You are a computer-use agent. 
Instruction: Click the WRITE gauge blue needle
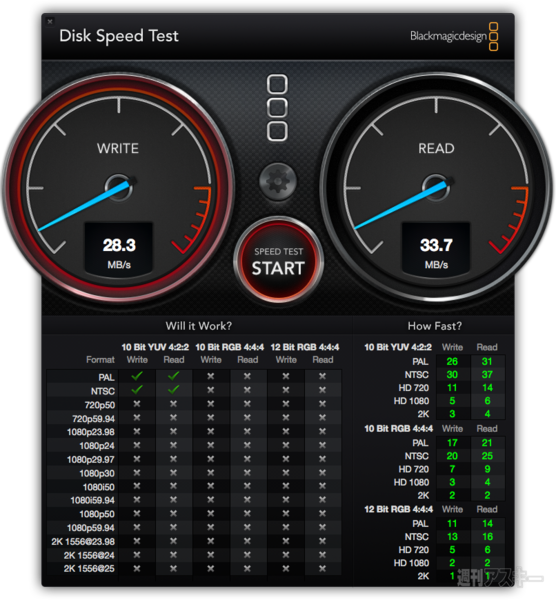click(x=84, y=206)
